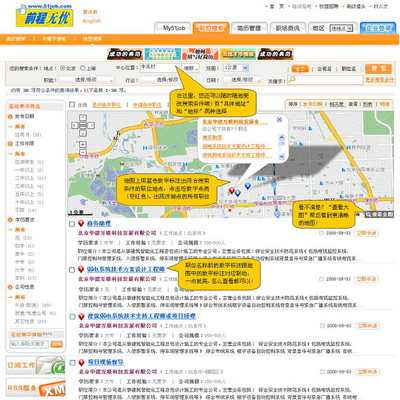The height and width of the screenshot is (400, 400).
Task: Expand the 工作年限 filter section
Action: tap(10, 144)
